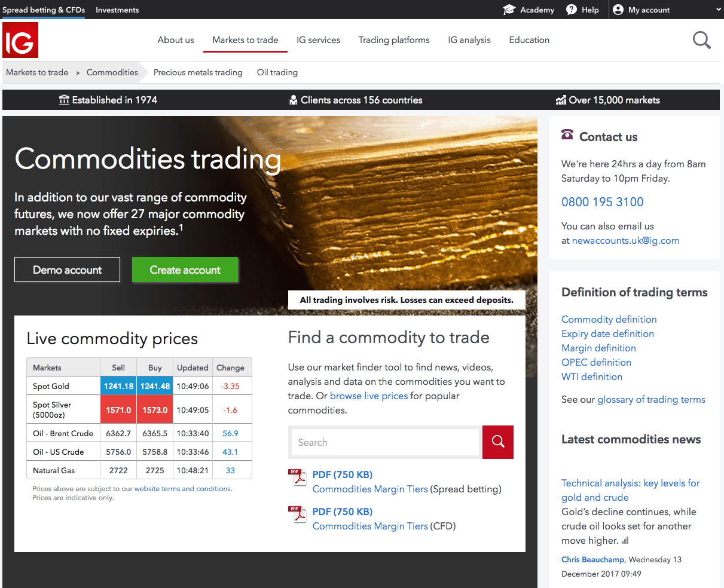
Task: Open the IG services menu
Action: 318,40
